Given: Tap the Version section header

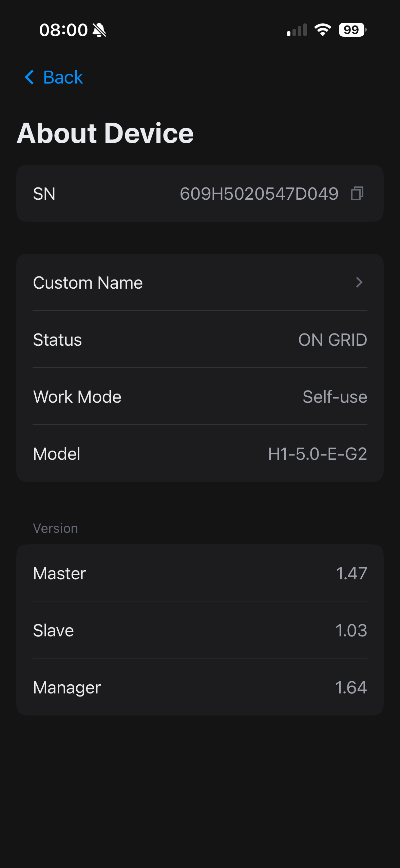Looking at the screenshot, I should (x=56, y=528).
